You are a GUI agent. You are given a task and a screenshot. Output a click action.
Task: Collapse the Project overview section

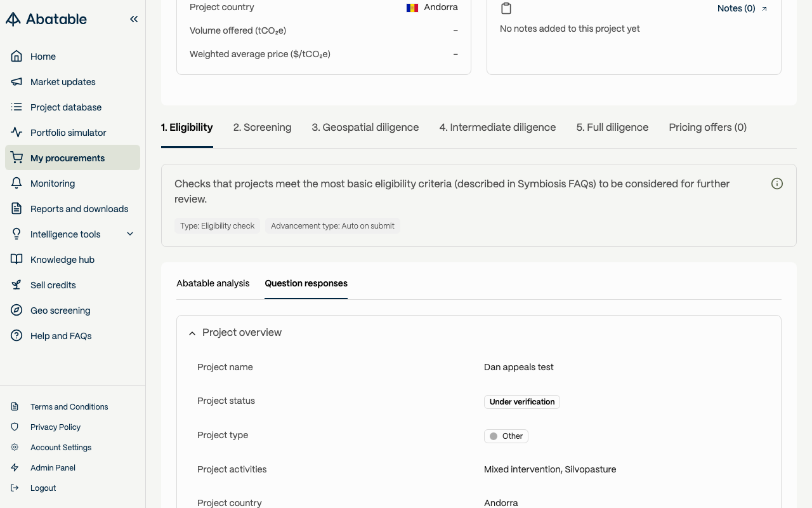tap(192, 333)
